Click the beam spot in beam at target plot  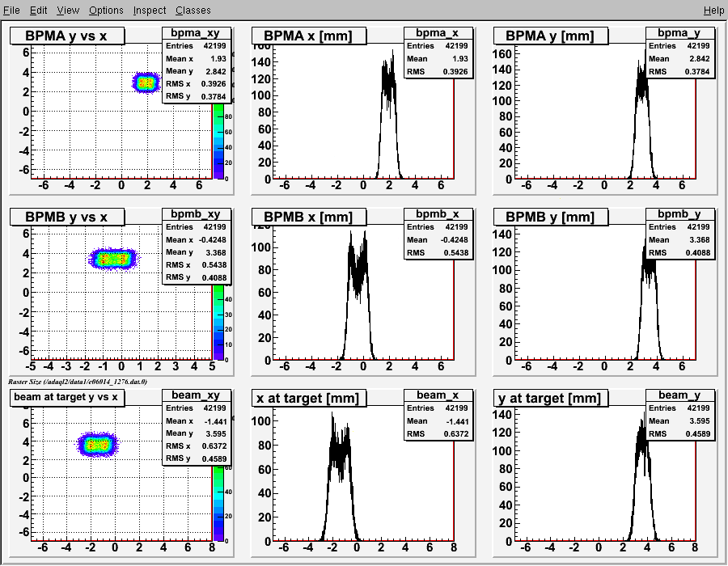pos(98,445)
